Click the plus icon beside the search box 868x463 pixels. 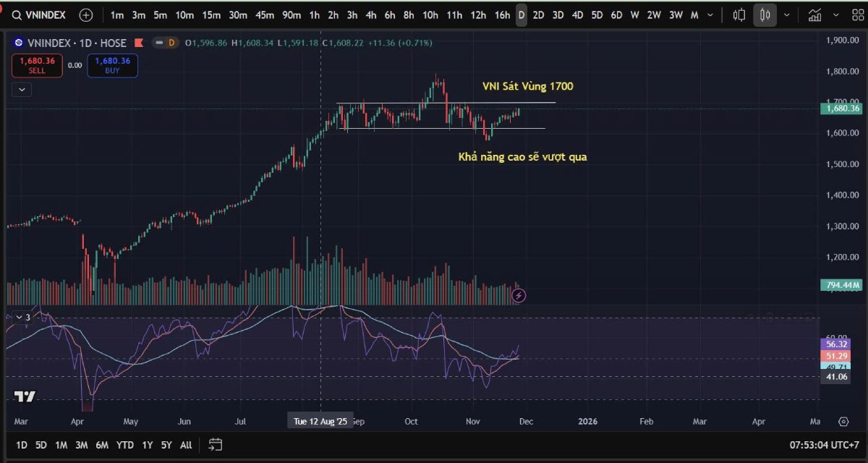coord(85,14)
